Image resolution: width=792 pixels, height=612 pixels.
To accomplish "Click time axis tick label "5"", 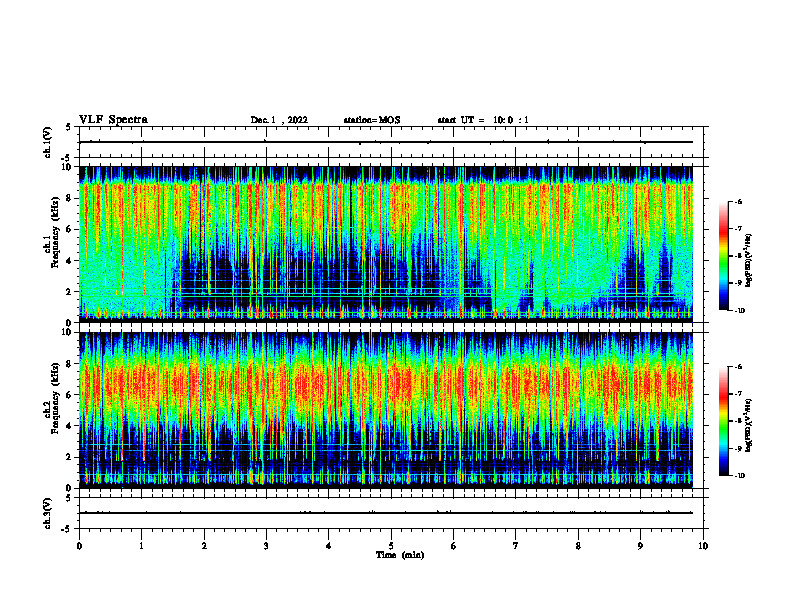I will [391, 546].
